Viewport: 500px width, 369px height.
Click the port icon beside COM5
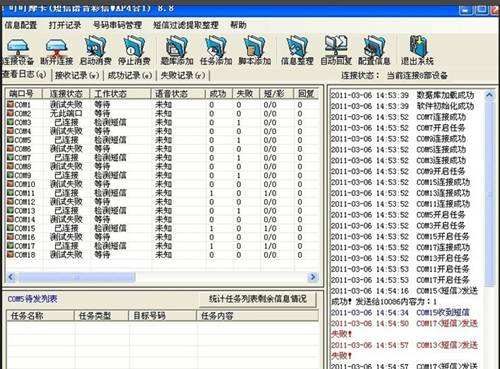(10, 140)
